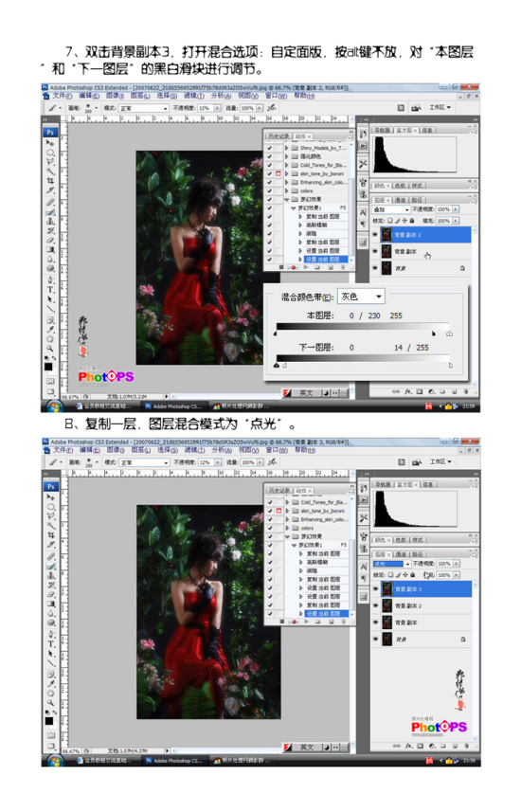Open 帮助 menu in step 8 window
The width and height of the screenshot is (521, 812).
(x=304, y=450)
